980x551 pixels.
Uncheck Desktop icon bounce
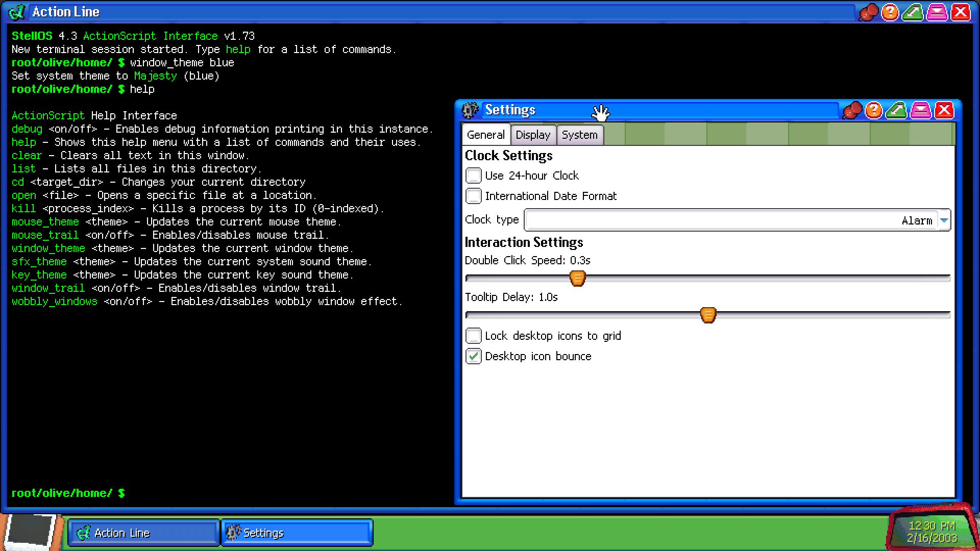(474, 356)
